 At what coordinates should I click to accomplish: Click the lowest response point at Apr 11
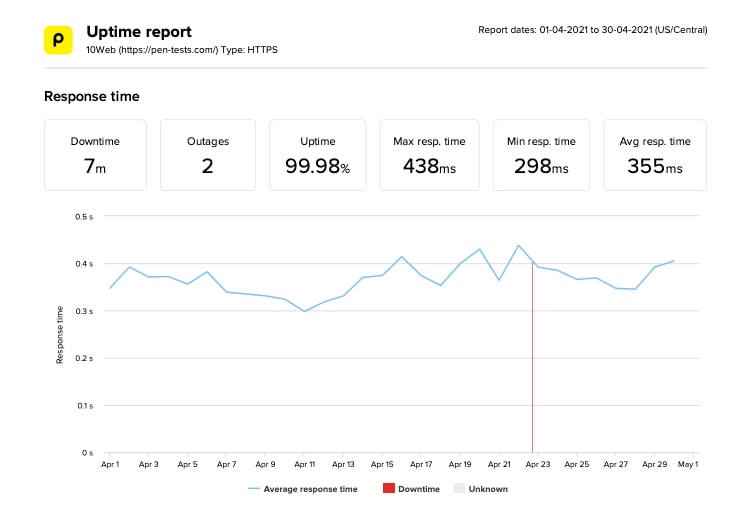(x=304, y=312)
